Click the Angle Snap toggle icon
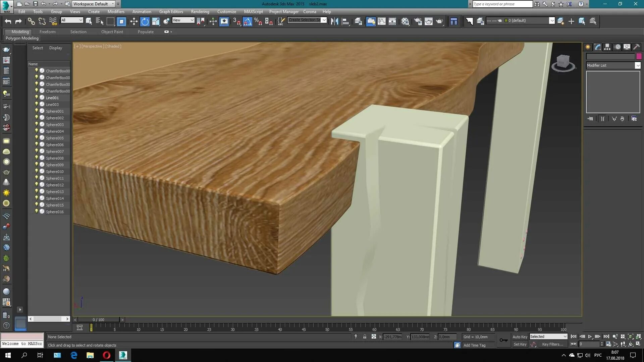 [x=247, y=21]
